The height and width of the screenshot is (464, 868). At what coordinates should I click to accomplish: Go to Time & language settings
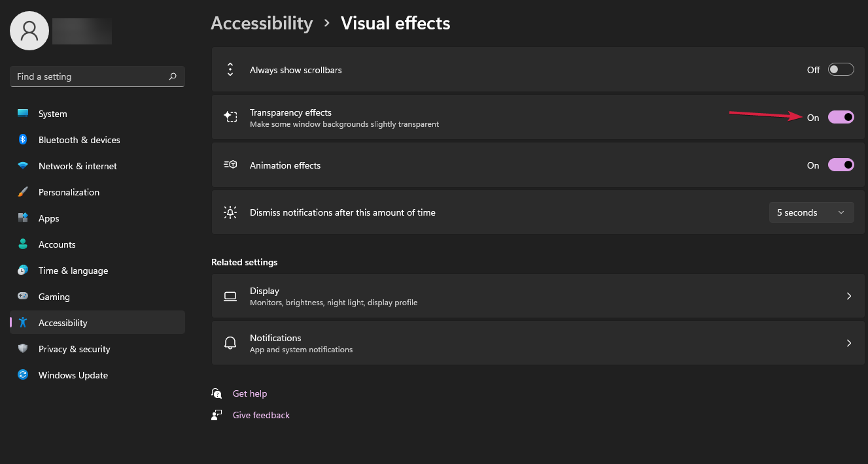click(x=73, y=271)
